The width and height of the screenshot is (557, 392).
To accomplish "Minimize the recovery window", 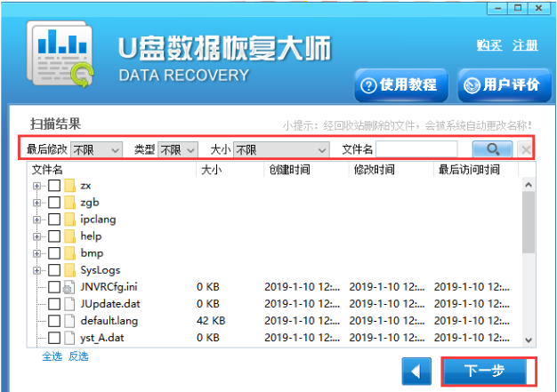I will point(497,8).
